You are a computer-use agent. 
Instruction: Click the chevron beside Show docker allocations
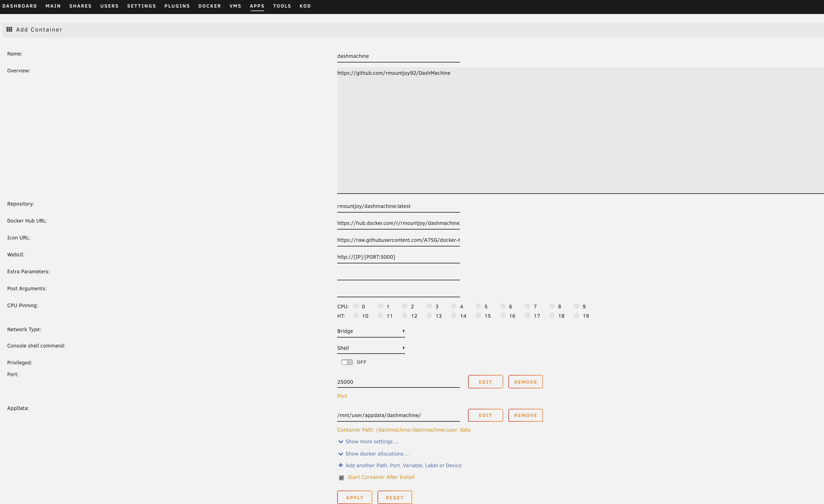coord(340,454)
